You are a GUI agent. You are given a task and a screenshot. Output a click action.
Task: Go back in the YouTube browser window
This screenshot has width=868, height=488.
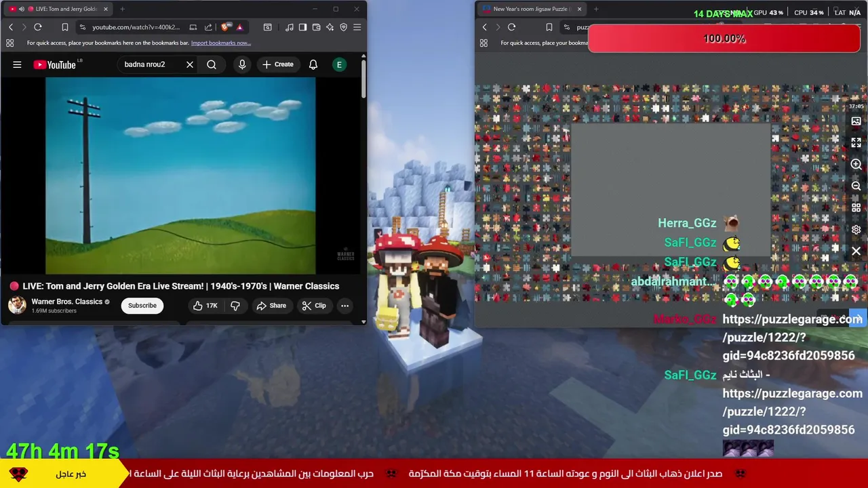(x=11, y=27)
